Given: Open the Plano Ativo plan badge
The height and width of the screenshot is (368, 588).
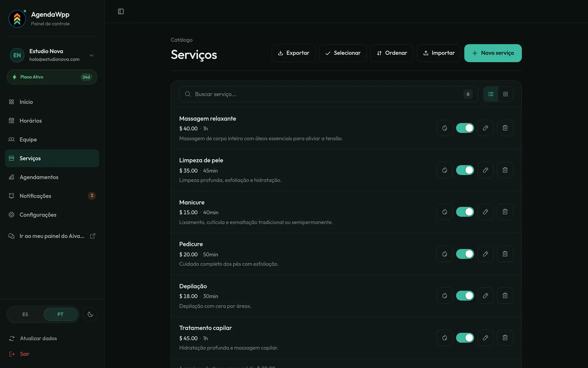Looking at the screenshot, I should 52,77.
